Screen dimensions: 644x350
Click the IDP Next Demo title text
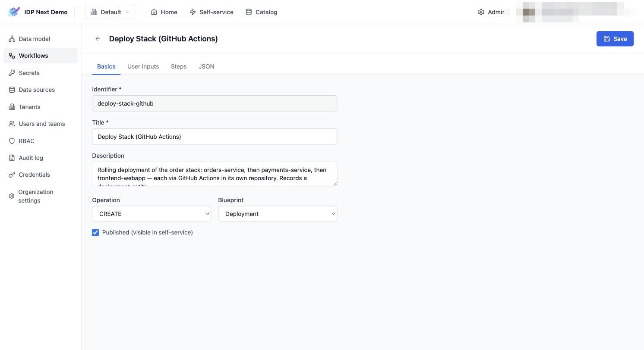click(46, 12)
